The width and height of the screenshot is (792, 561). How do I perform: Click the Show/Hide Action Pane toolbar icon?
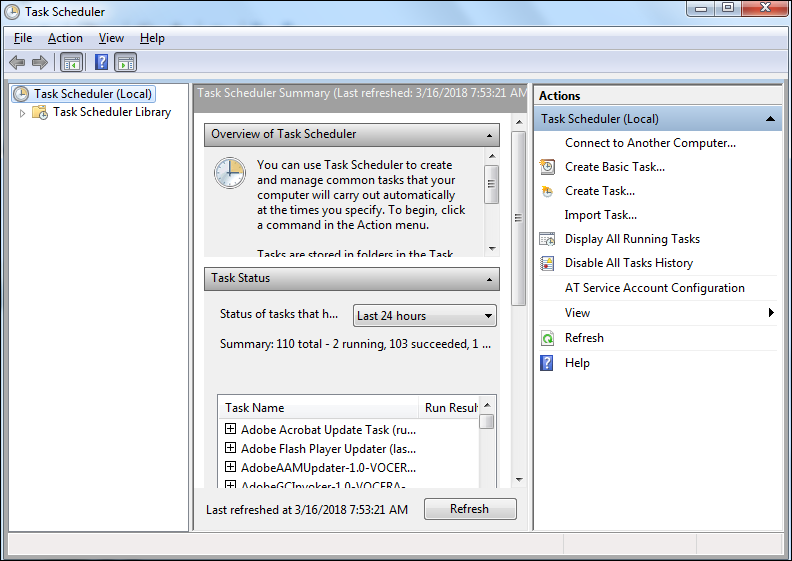(x=125, y=62)
